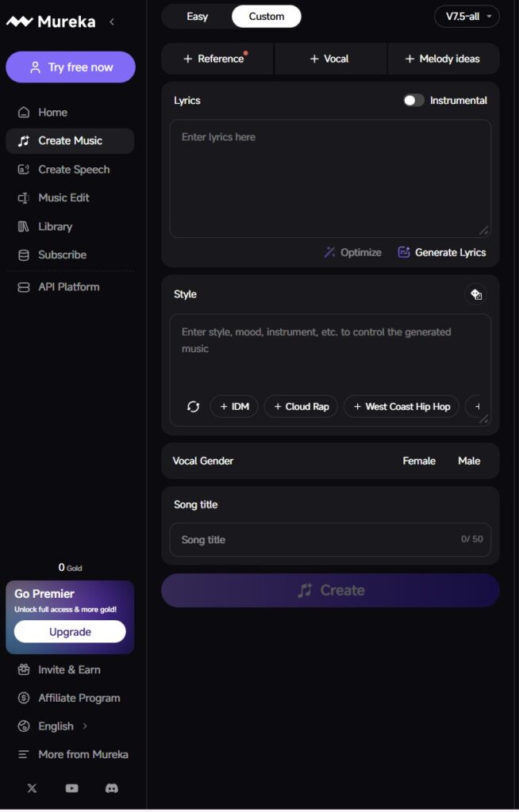
Task: Open the V7.5-all model dropdown
Action: tap(467, 17)
